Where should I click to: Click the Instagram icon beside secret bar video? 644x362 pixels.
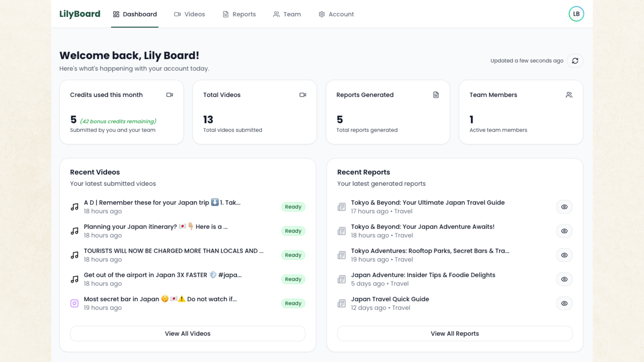coord(74,303)
